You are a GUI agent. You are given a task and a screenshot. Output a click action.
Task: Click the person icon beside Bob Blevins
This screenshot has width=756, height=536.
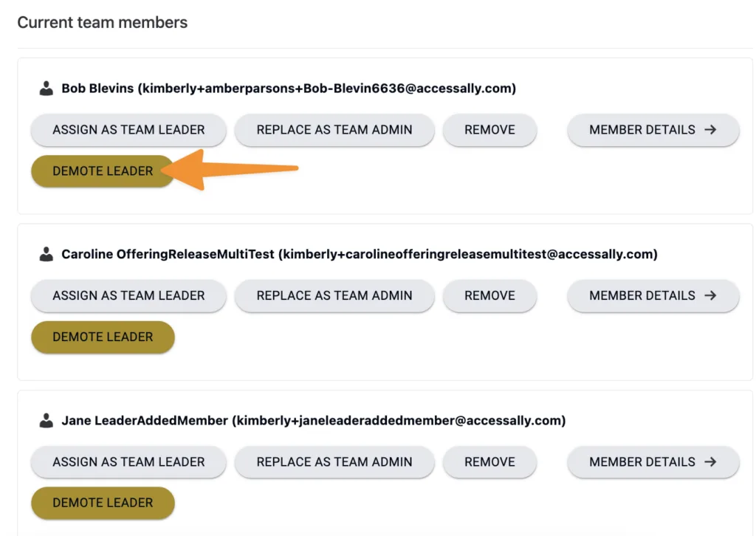[x=47, y=89]
